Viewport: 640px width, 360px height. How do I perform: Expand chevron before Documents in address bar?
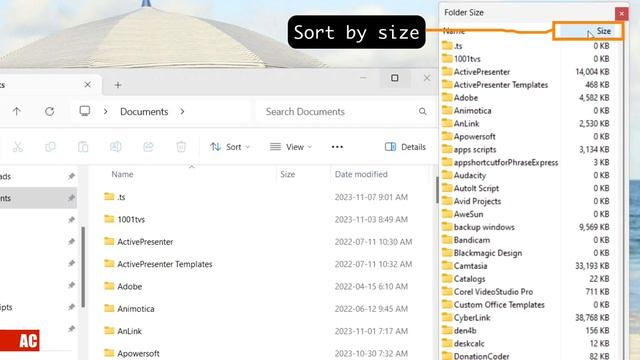tap(105, 111)
